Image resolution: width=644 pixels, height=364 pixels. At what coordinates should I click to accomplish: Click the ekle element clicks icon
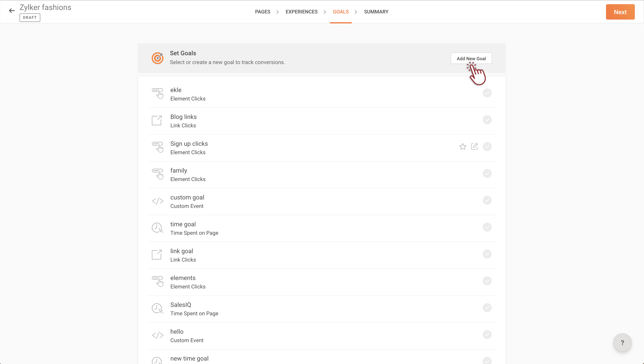coord(157,94)
